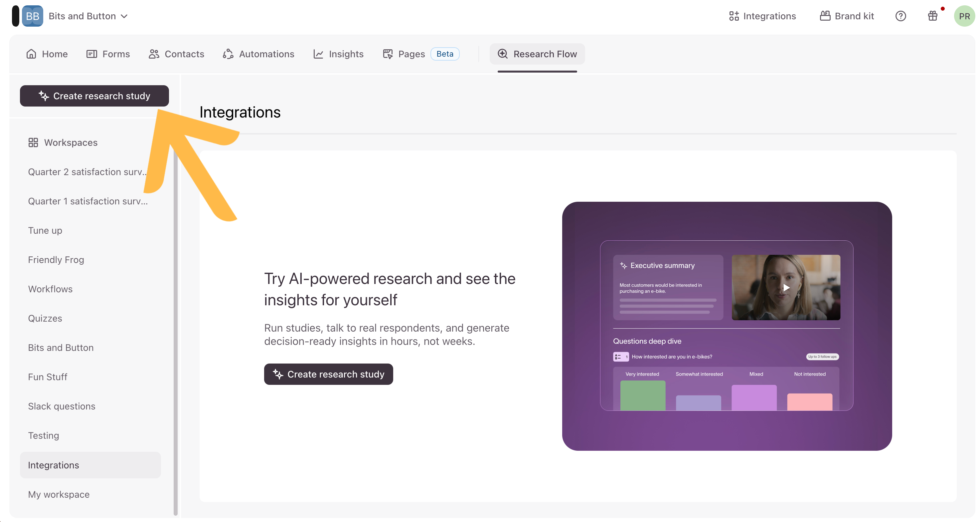The width and height of the screenshot is (980, 522).
Task: Click Create research study in main panel
Action: (x=328, y=374)
